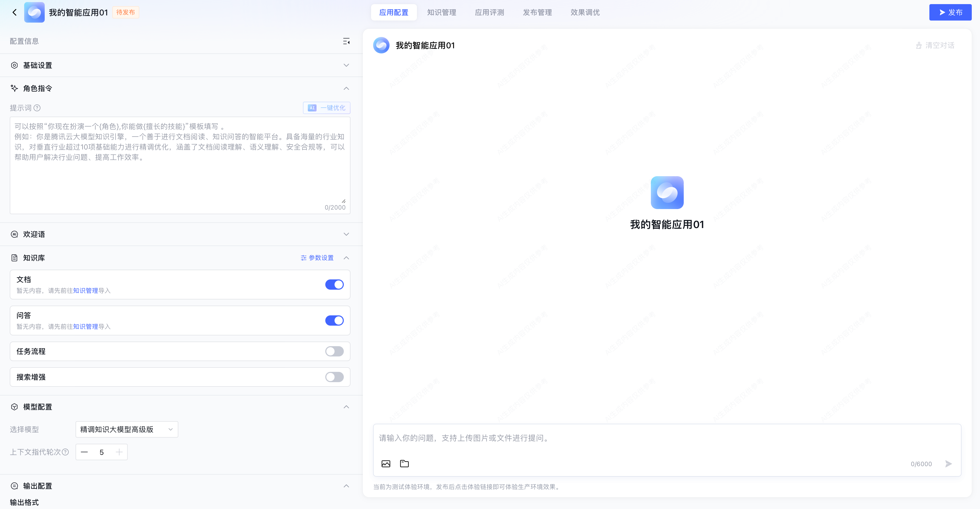Expand the 基础设置 section

[346, 65]
